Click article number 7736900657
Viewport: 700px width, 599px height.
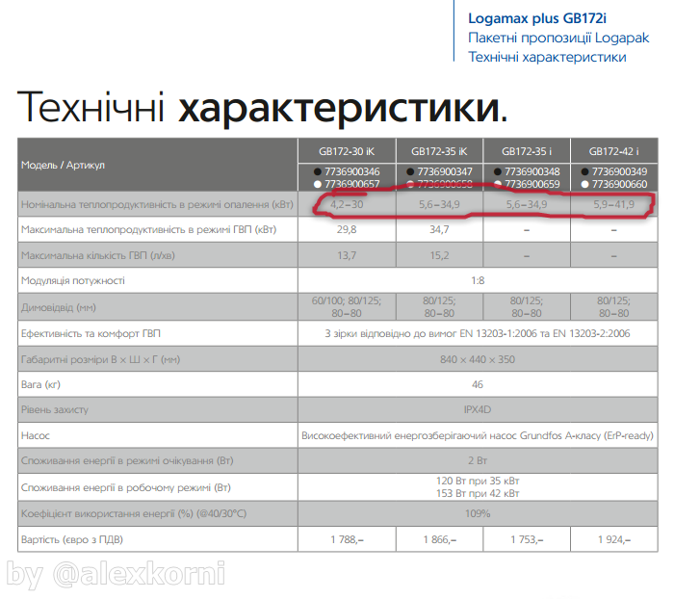pos(352,184)
